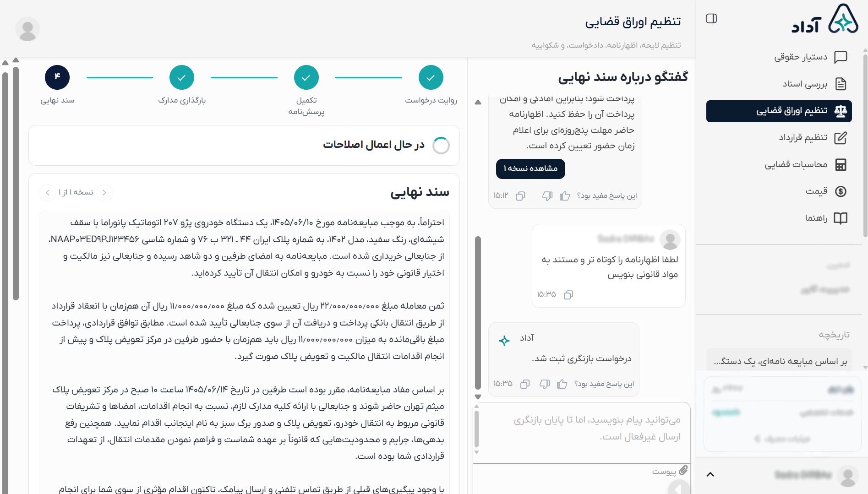Viewport: 868px width, 494px height.
Task: Click the گفتگو درباره سند نهایی heading
Action: [x=623, y=77]
